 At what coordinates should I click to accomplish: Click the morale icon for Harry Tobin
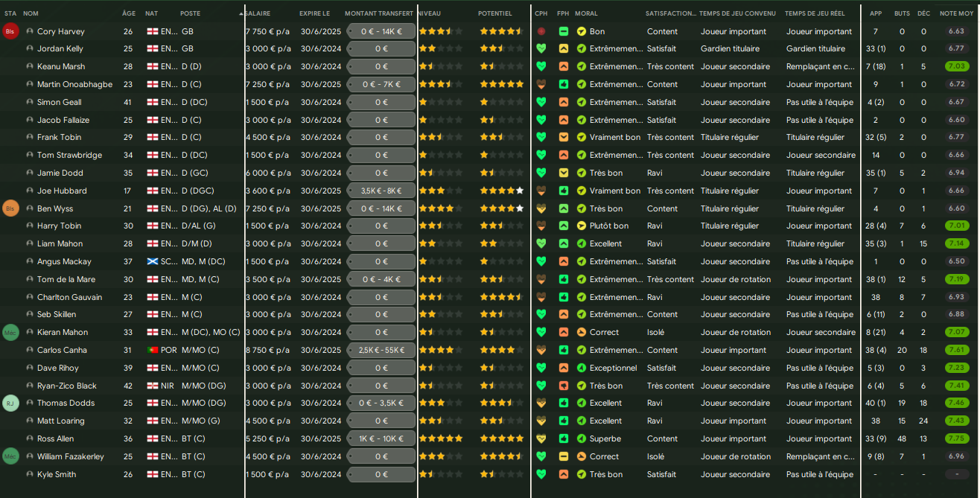tap(582, 226)
